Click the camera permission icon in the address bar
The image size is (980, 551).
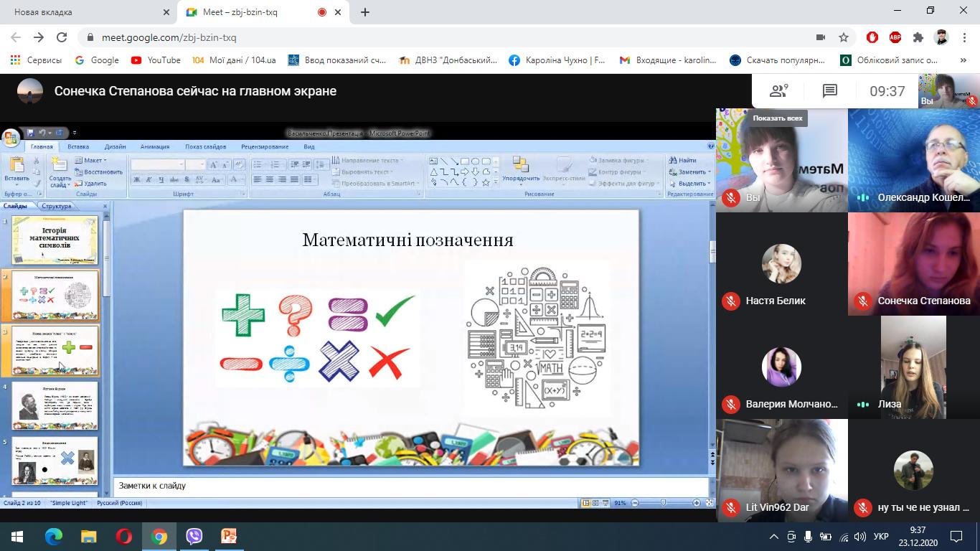pyautogui.click(x=821, y=37)
